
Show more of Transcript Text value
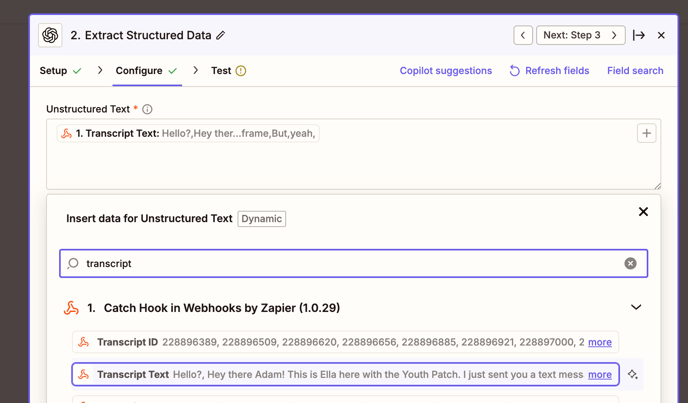coord(600,375)
